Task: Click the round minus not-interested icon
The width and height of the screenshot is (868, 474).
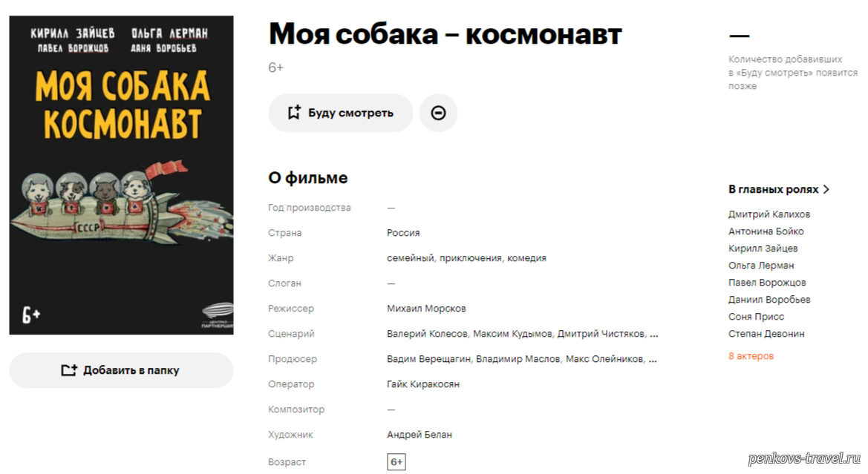Action: 438,113
